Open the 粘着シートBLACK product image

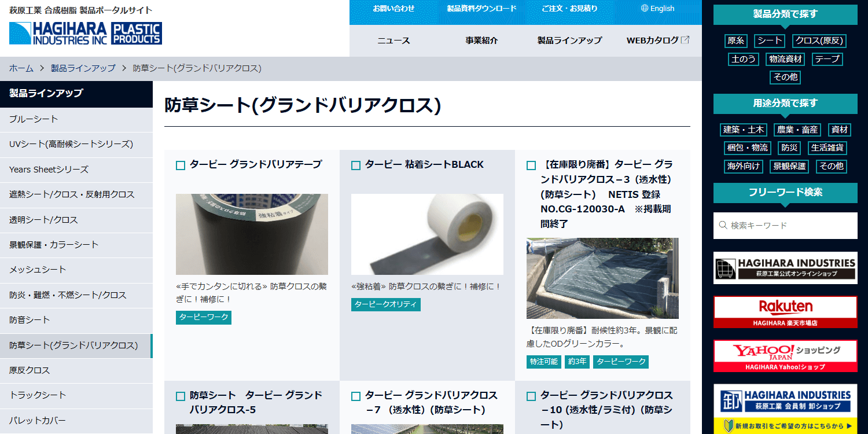pos(427,234)
